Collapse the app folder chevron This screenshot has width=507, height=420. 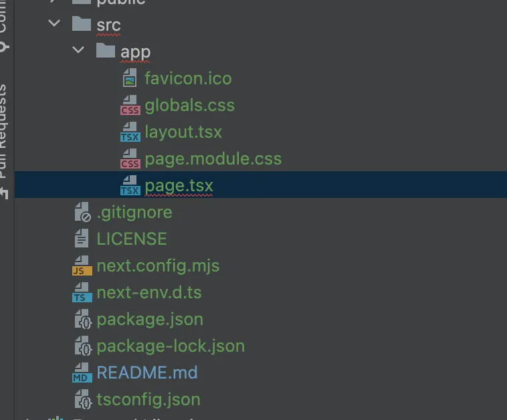coord(78,49)
